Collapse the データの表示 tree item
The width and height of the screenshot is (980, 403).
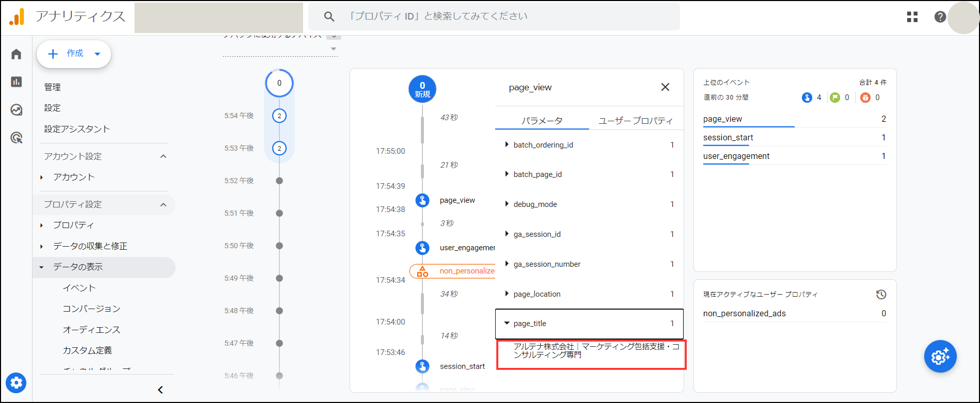pos(41,267)
